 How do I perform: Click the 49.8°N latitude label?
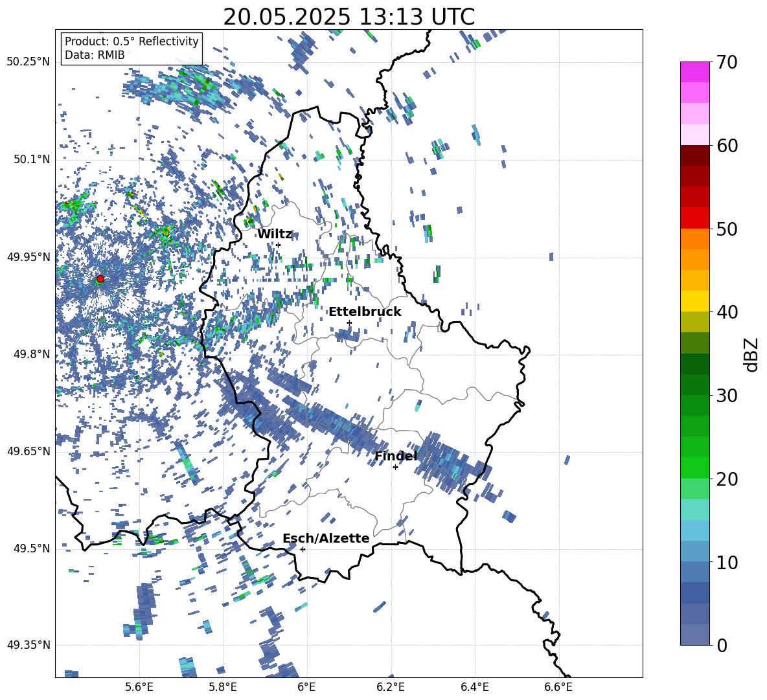pyautogui.click(x=32, y=354)
